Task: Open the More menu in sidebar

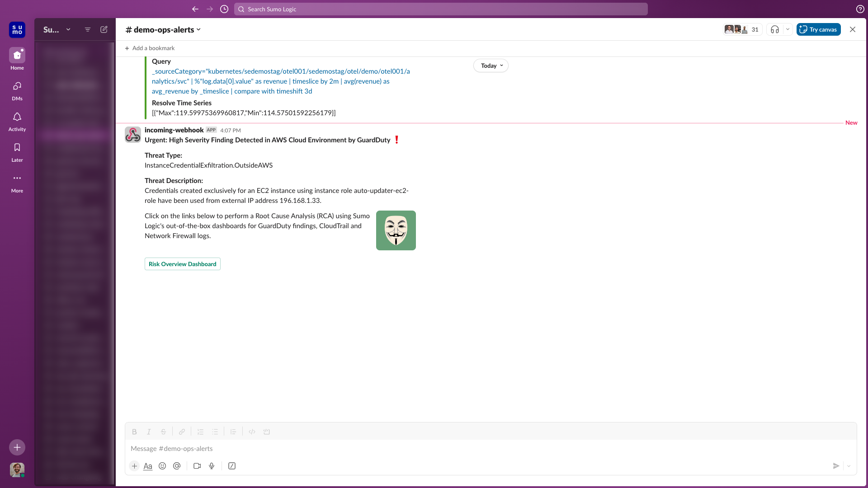Action: tap(17, 179)
